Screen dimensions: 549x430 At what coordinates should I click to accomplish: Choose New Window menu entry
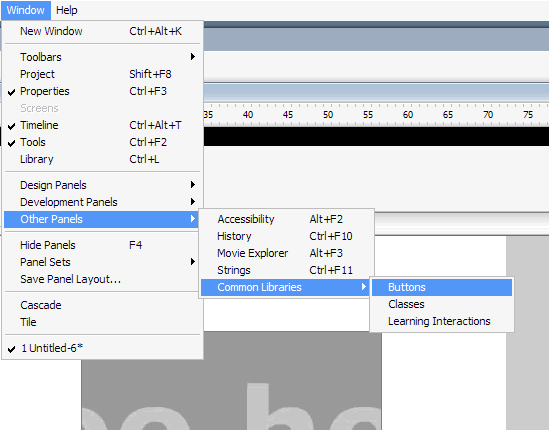tap(102, 31)
